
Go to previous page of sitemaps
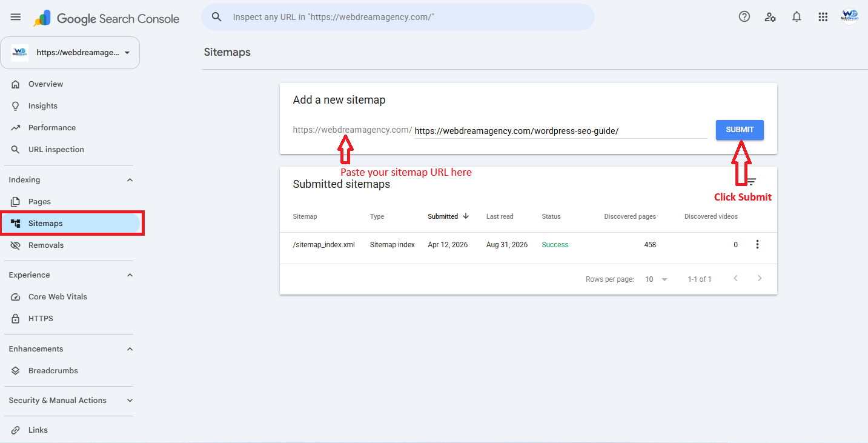(735, 279)
